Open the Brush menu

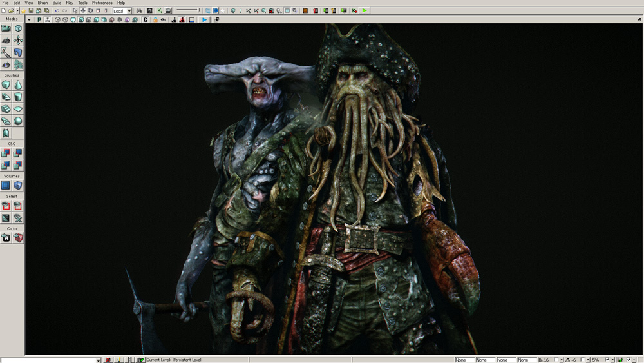click(43, 3)
